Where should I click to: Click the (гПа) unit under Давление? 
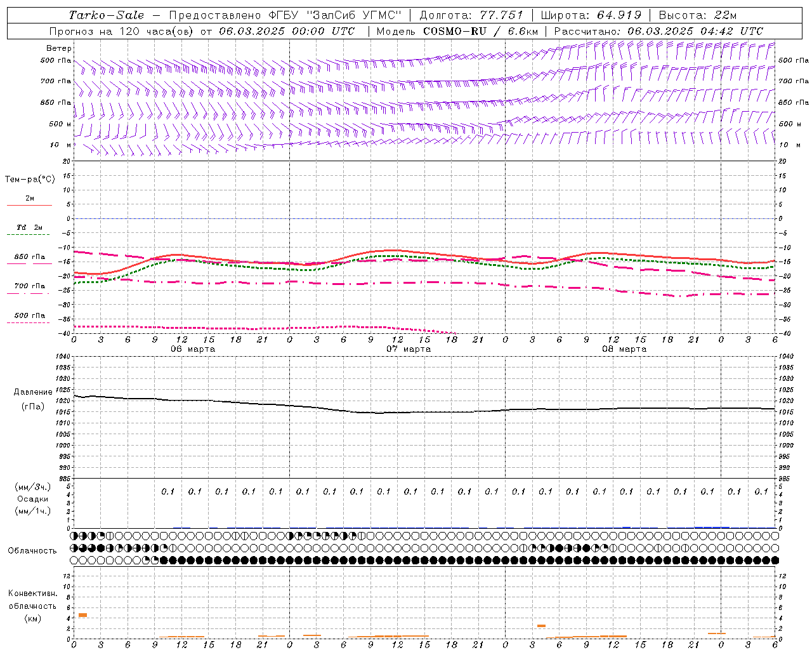pyautogui.click(x=33, y=406)
